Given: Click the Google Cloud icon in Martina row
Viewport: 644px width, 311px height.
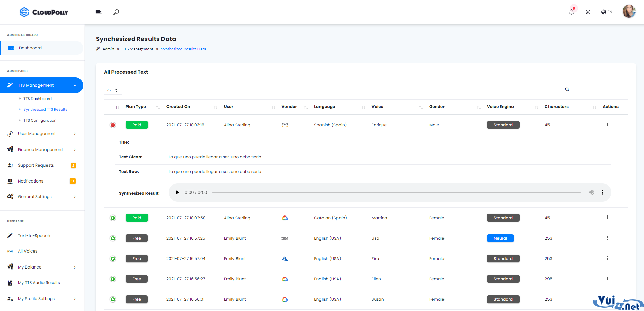Looking at the screenshot, I should [285, 218].
